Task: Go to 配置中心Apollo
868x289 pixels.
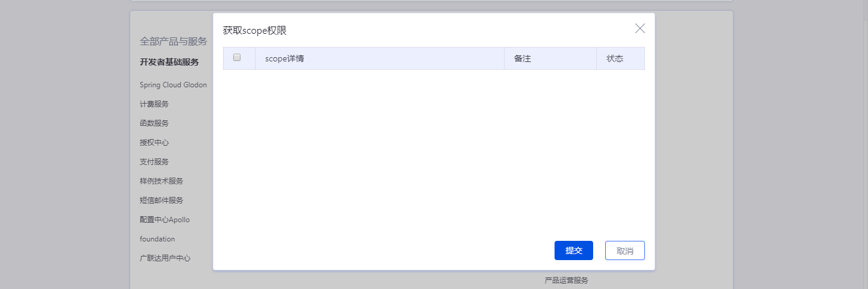Action: coord(165,220)
